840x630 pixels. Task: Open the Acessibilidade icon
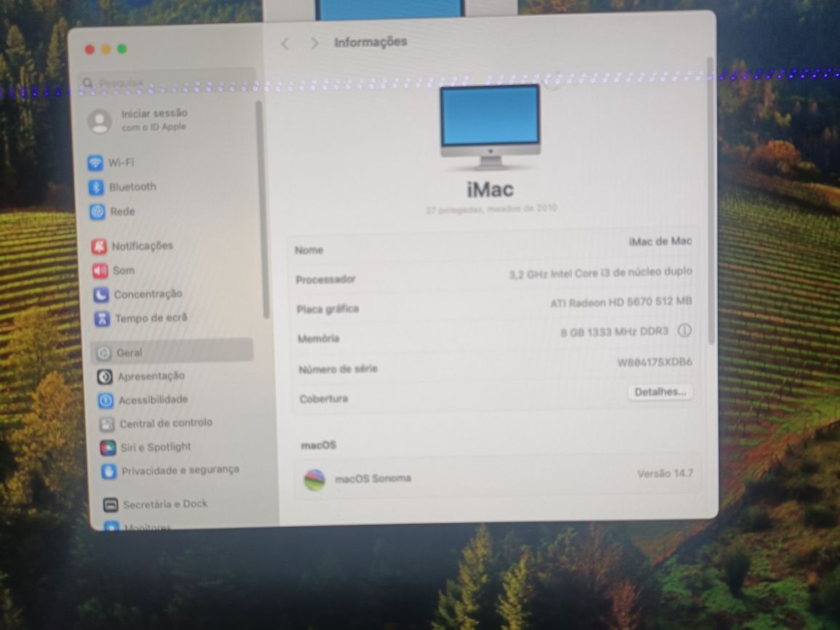pos(106,400)
